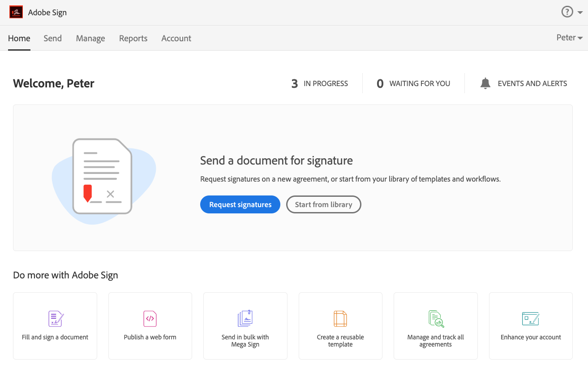Screen dimensions: 588x373
Task: Open the Events and Alerts label
Action: click(x=532, y=83)
